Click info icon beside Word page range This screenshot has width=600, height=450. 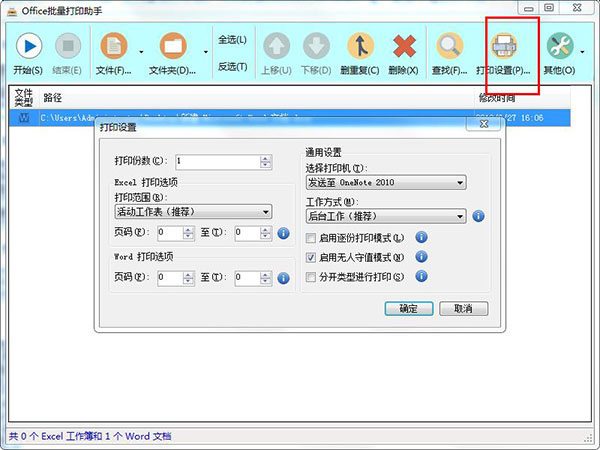pyautogui.click(x=283, y=278)
